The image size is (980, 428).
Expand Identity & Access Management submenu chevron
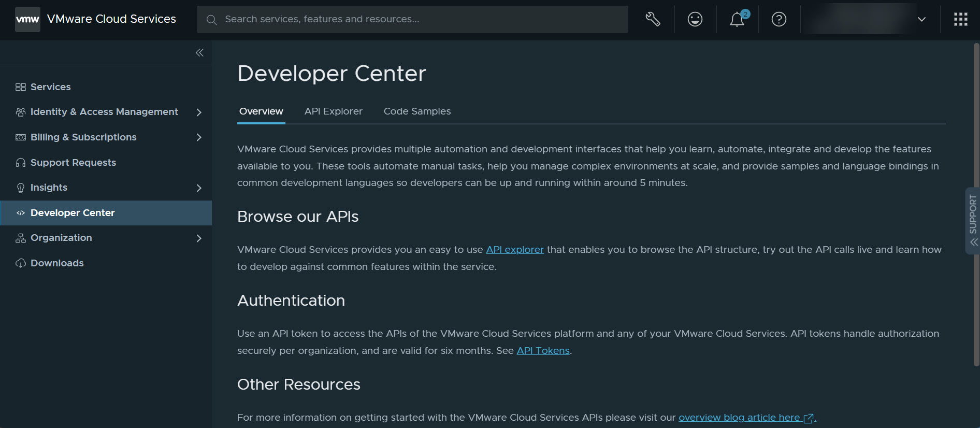199,112
